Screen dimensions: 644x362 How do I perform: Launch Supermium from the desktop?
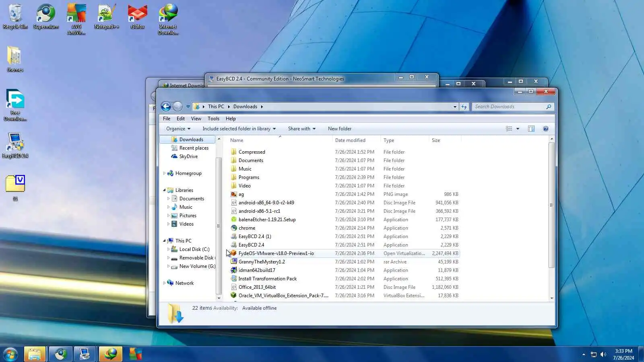pyautogui.click(x=46, y=16)
